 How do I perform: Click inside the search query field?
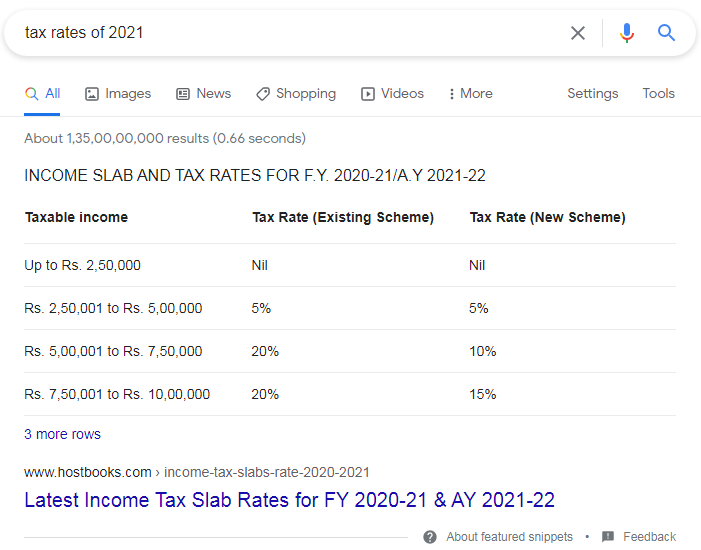click(x=290, y=33)
